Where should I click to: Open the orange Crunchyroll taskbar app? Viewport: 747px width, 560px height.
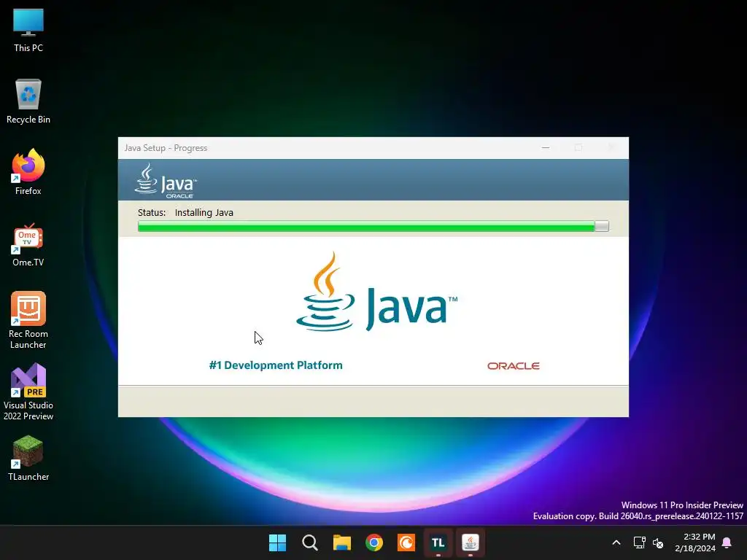click(x=406, y=542)
